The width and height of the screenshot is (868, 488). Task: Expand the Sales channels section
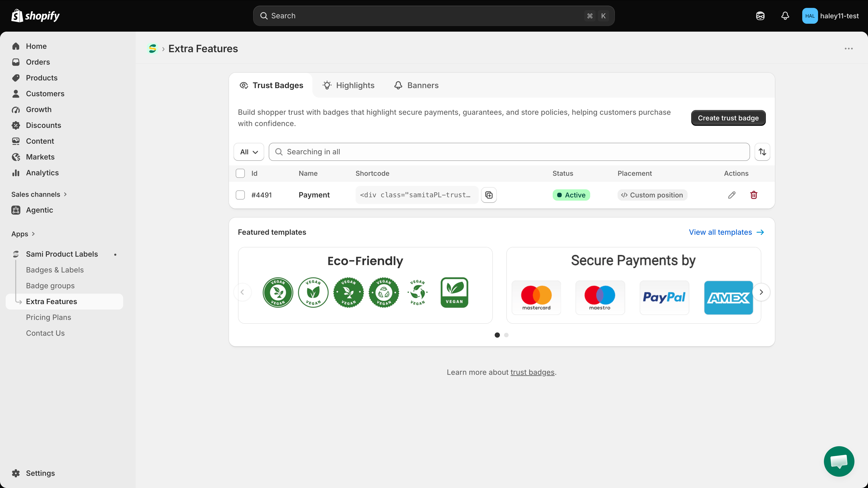pyautogui.click(x=39, y=194)
